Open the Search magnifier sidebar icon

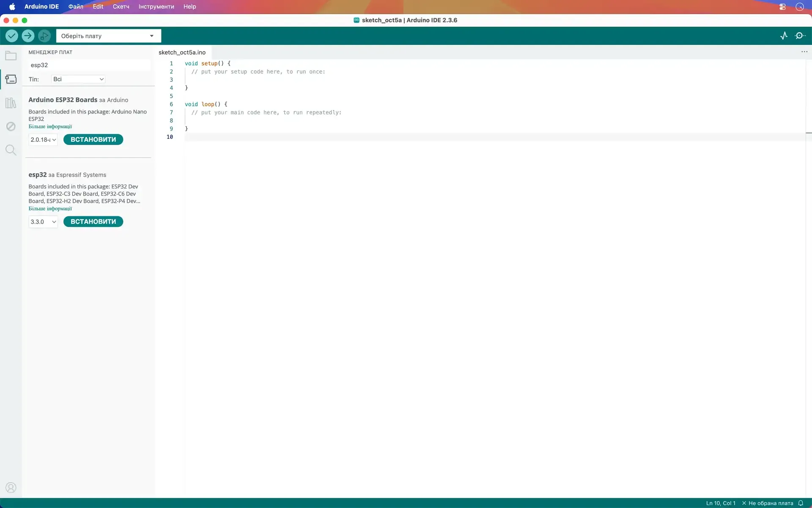click(x=11, y=150)
